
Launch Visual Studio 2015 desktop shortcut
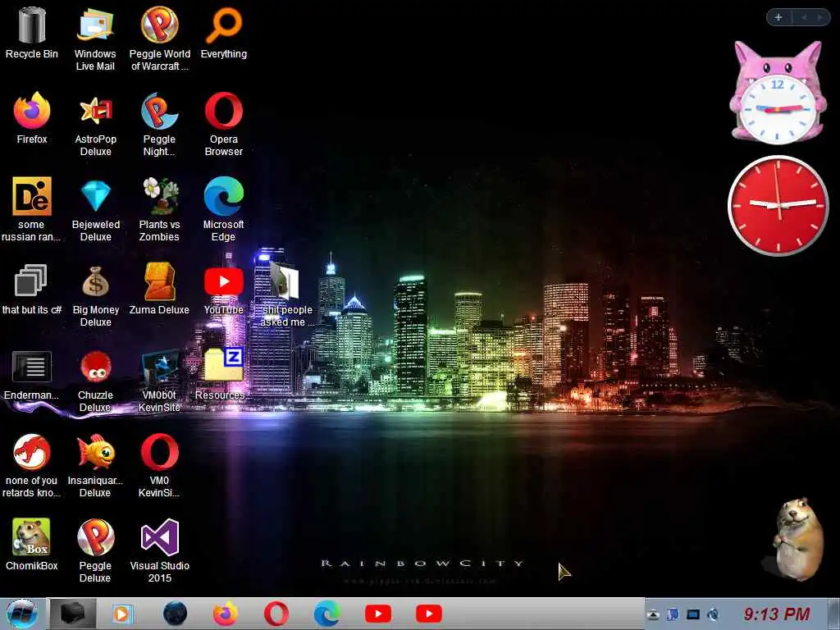click(x=160, y=550)
